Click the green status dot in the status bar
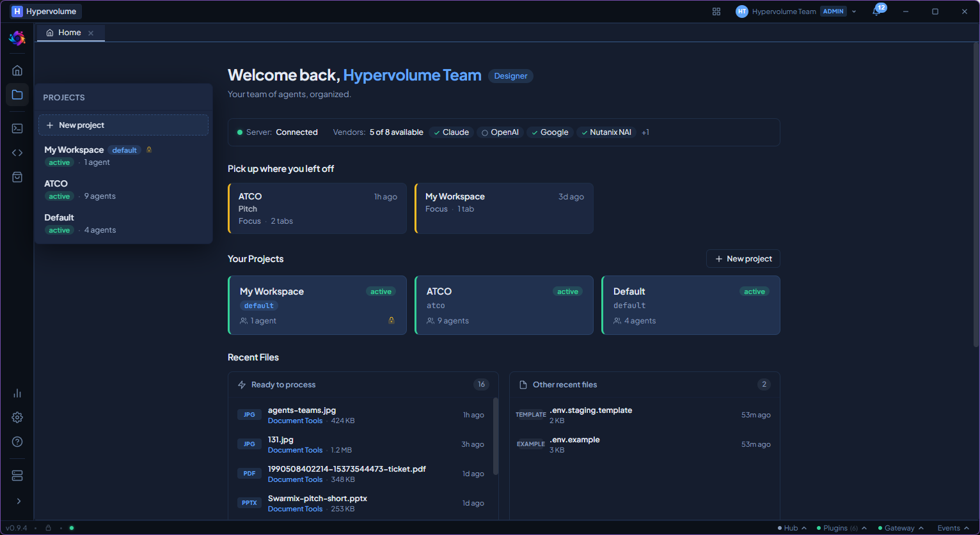Image resolution: width=980 pixels, height=535 pixels. pos(72,528)
